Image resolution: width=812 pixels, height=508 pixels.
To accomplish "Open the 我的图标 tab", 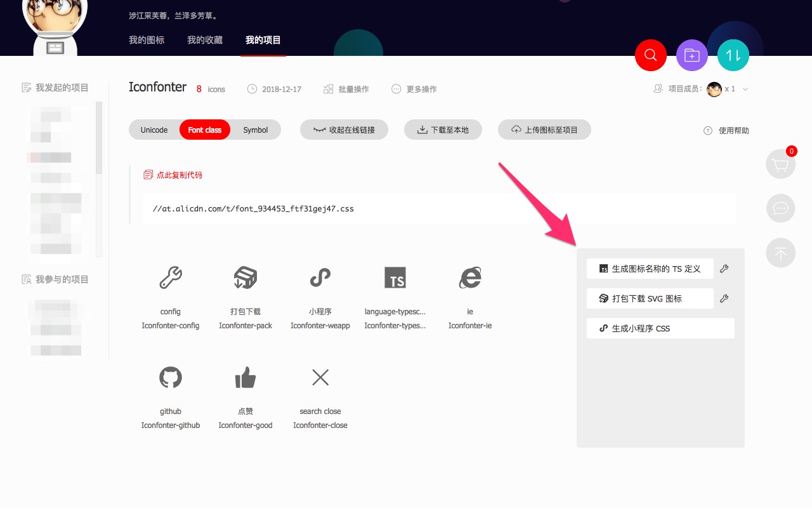I will 147,40.
